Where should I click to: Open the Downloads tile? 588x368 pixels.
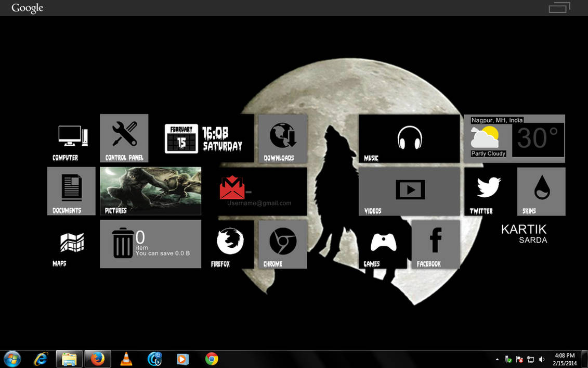coord(282,138)
